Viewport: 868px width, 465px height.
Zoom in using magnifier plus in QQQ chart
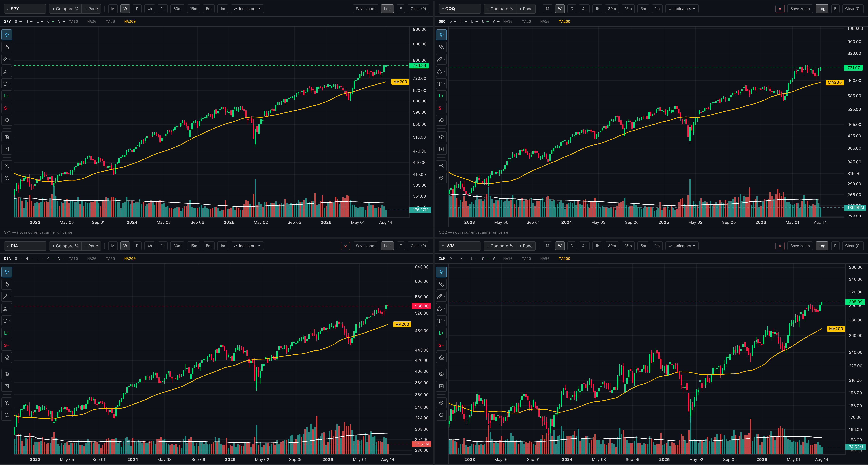click(441, 166)
